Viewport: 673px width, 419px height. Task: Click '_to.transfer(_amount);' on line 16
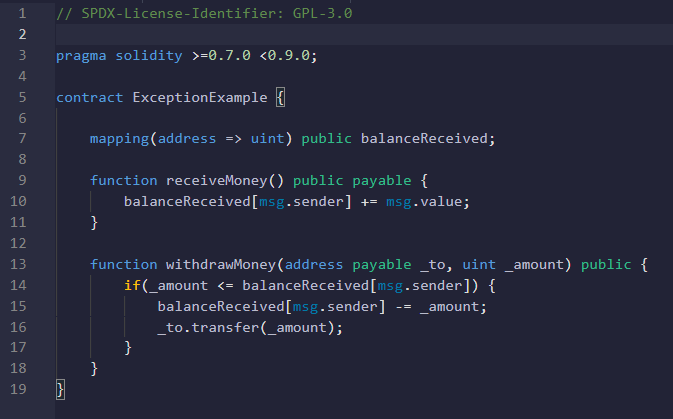250,328
